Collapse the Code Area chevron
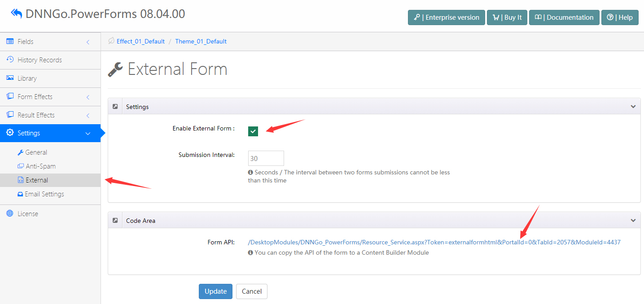Screen dimensions: 644x304 [633, 220]
